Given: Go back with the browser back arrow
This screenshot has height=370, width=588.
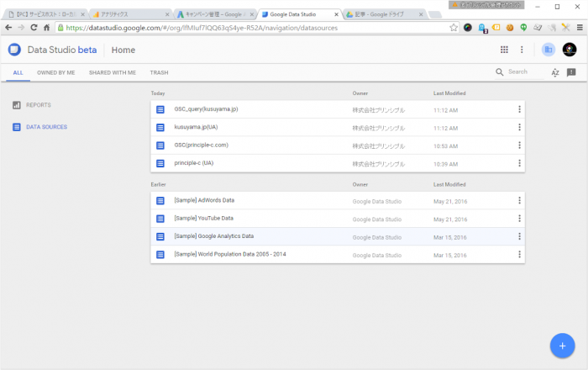Looking at the screenshot, I should click(x=8, y=28).
